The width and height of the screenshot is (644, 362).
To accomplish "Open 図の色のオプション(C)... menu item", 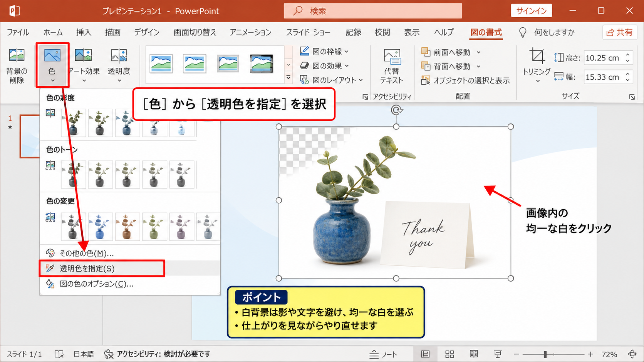I will 130,284.
